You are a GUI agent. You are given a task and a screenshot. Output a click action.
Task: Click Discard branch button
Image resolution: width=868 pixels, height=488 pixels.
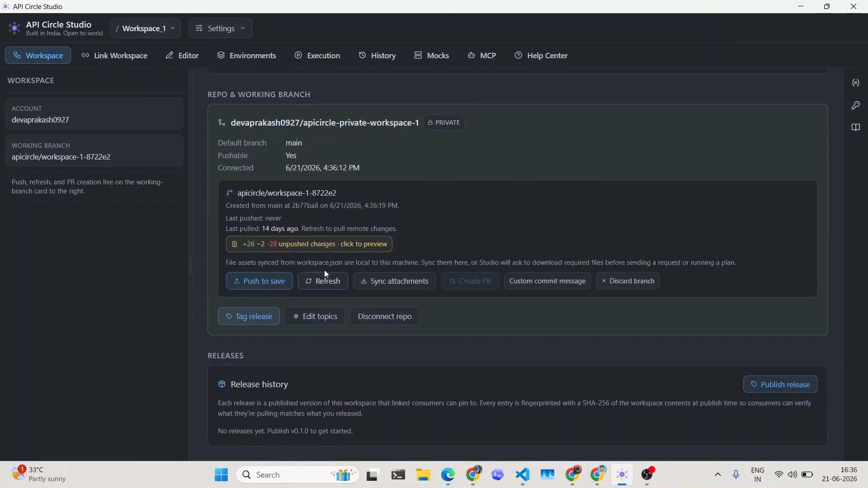tap(628, 281)
